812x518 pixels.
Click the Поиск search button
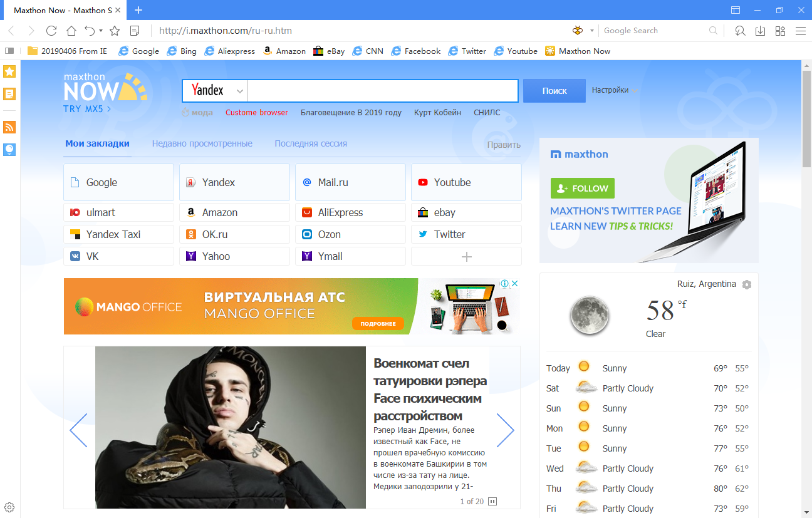(554, 91)
